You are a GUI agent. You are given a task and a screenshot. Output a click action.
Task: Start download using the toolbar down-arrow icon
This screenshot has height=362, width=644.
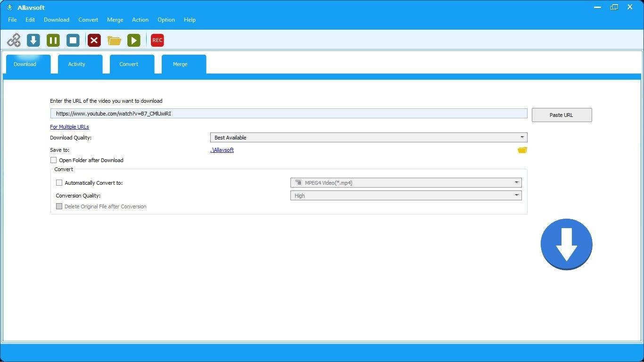[x=33, y=40]
